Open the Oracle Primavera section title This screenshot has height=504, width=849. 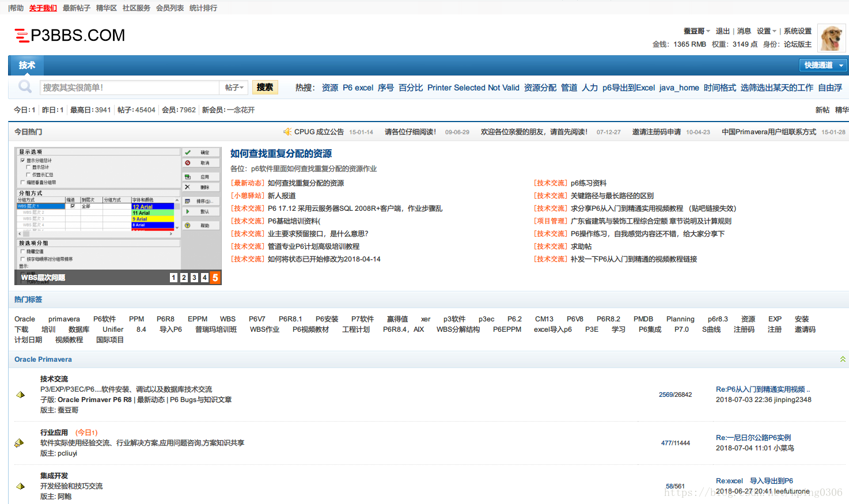[x=43, y=359]
